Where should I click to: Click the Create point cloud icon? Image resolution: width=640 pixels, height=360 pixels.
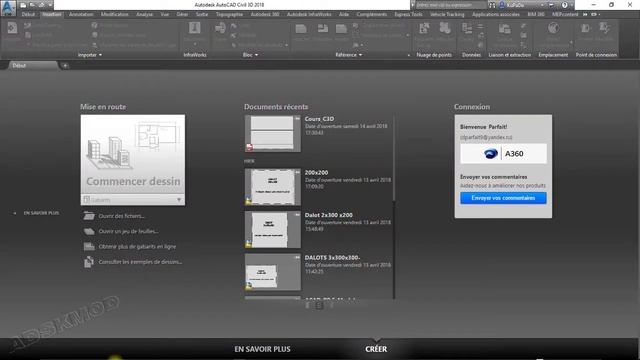pyautogui.click(x=424, y=28)
